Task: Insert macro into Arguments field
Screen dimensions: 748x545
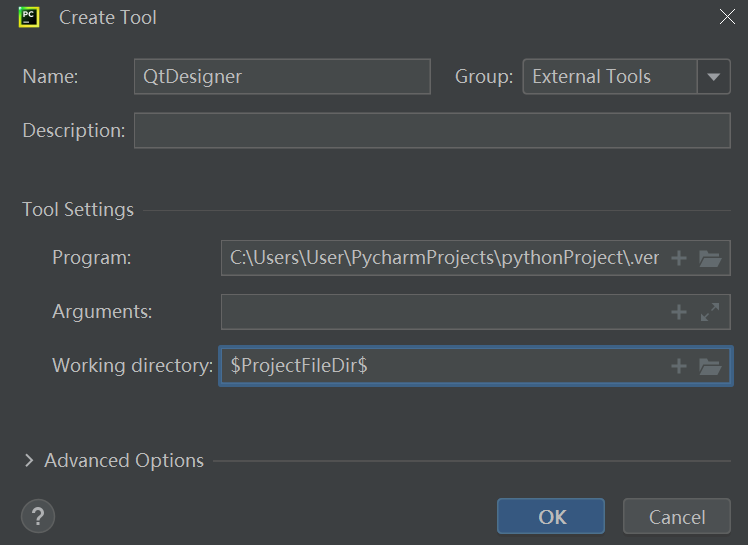Action: [x=678, y=312]
